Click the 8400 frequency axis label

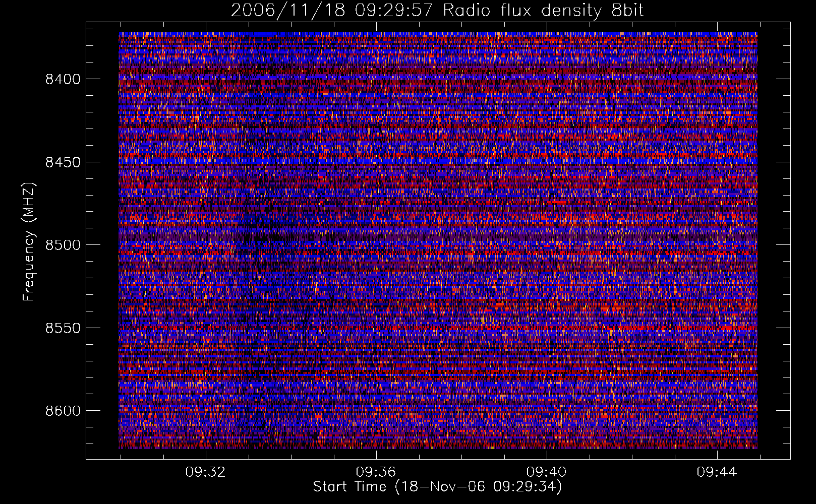(x=63, y=79)
